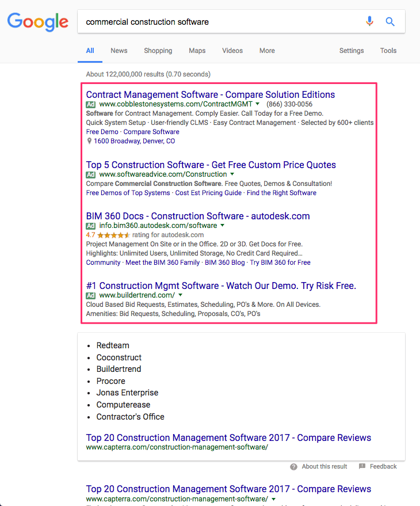Image resolution: width=420 pixels, height=506 pixels.
Task: Open the Compare Software sitelink
Action: [x=151, y=132]
